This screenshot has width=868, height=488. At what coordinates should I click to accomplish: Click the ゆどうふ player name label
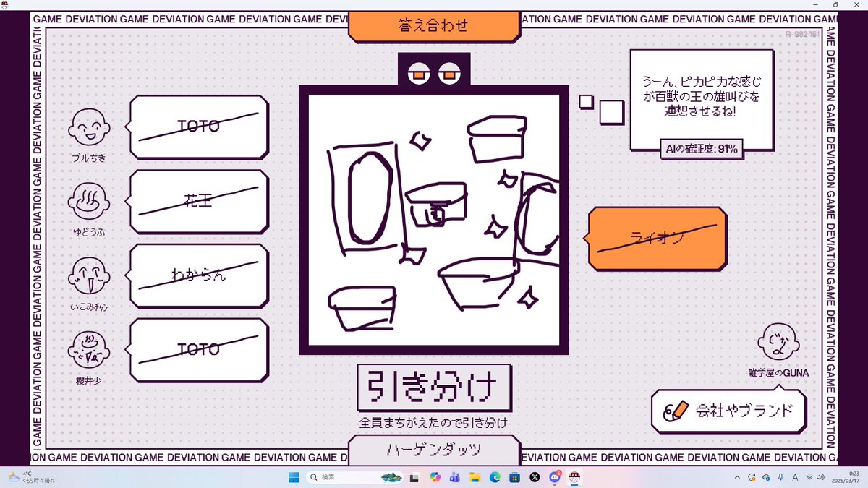tap(88, 232)
